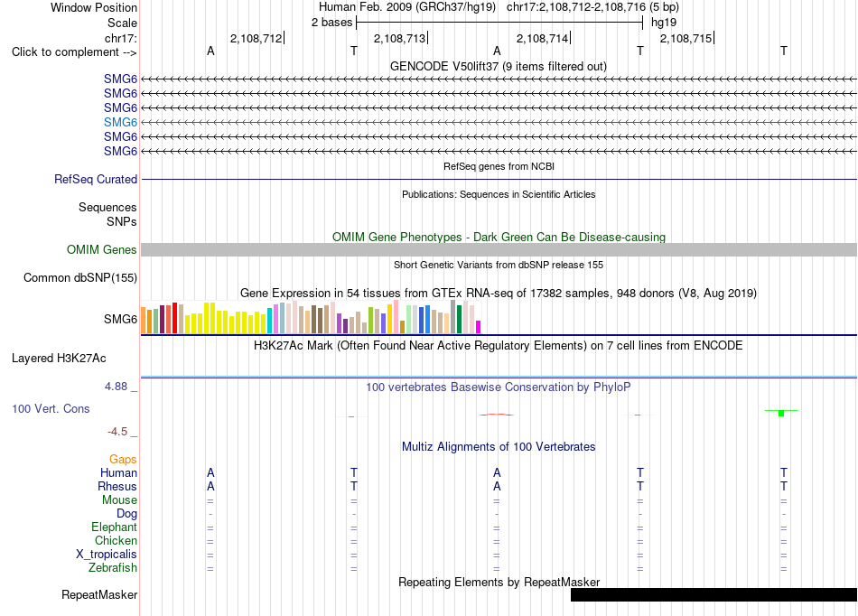Screen dimensions: 858x616
Task: Click the 2,108,715 coordinate label
Action: tap(685, 38)
